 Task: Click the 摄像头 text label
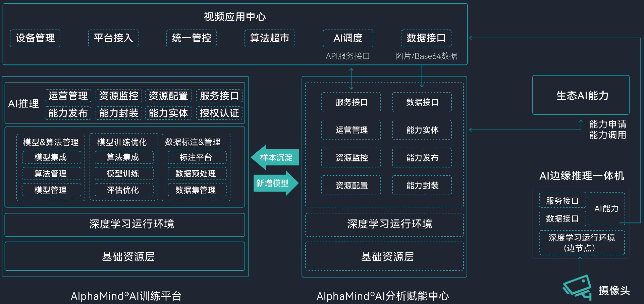[614, 290]
